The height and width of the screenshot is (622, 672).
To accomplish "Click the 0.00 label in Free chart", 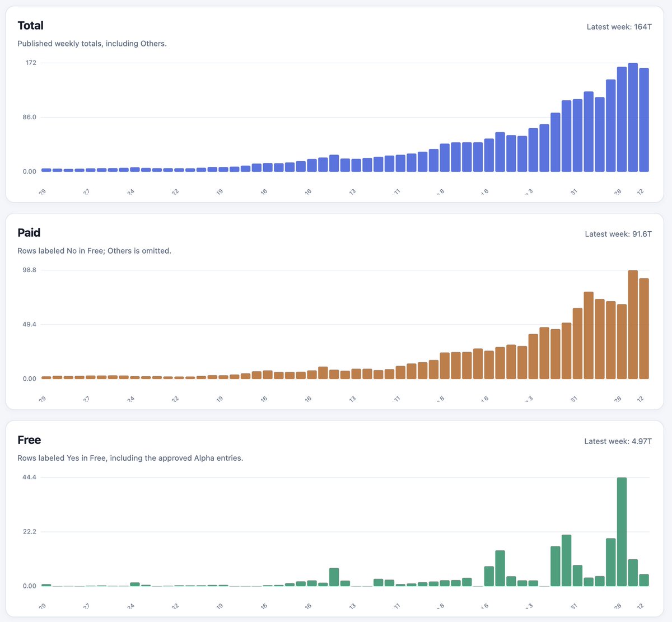I will 30,586.
